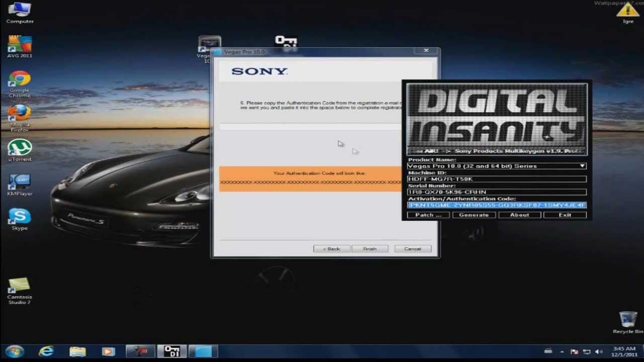Click the "Your Authentication Code will look like:" text
This screenshot has width=644, height=362.
pos(319,173)
